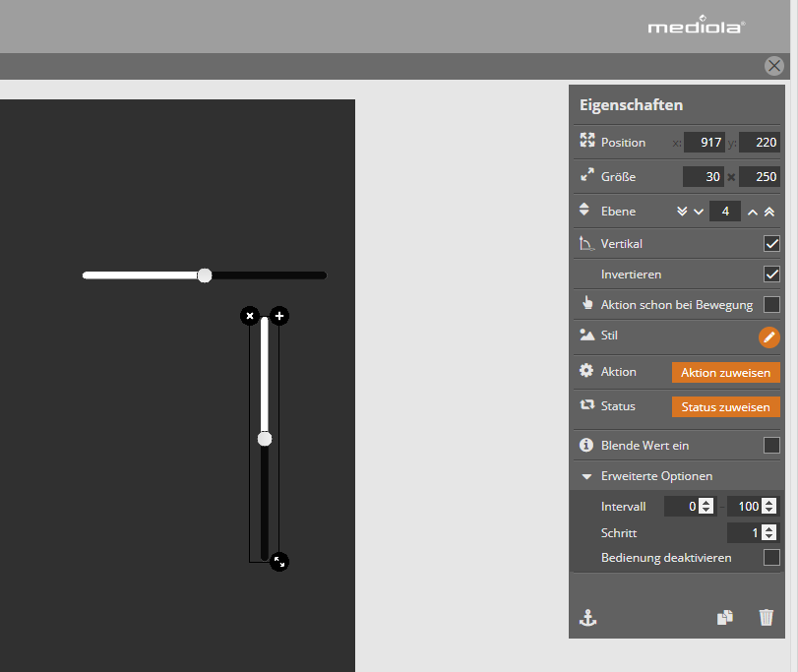798x672 pixels.
Task: Click the Aktion zuweisen button
Action: point(725,373)
